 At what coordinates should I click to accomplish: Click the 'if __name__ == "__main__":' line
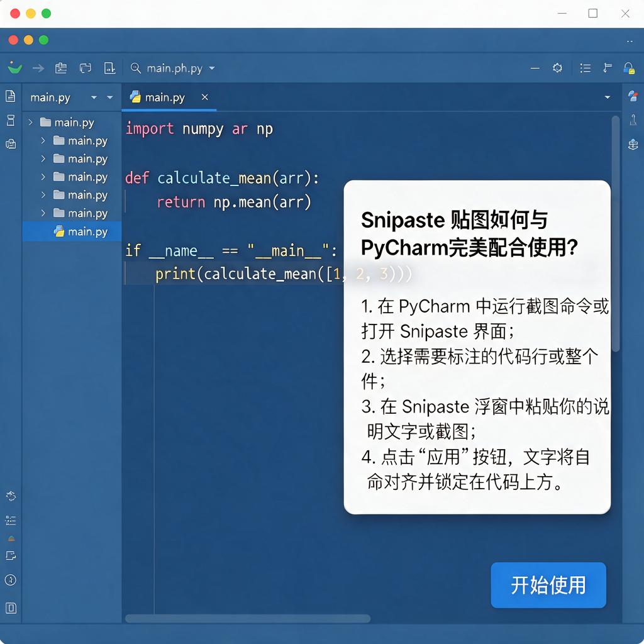[231, 250]
